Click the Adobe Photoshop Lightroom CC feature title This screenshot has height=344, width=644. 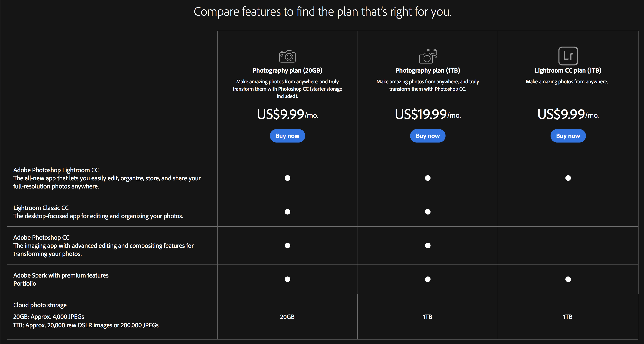56,170
